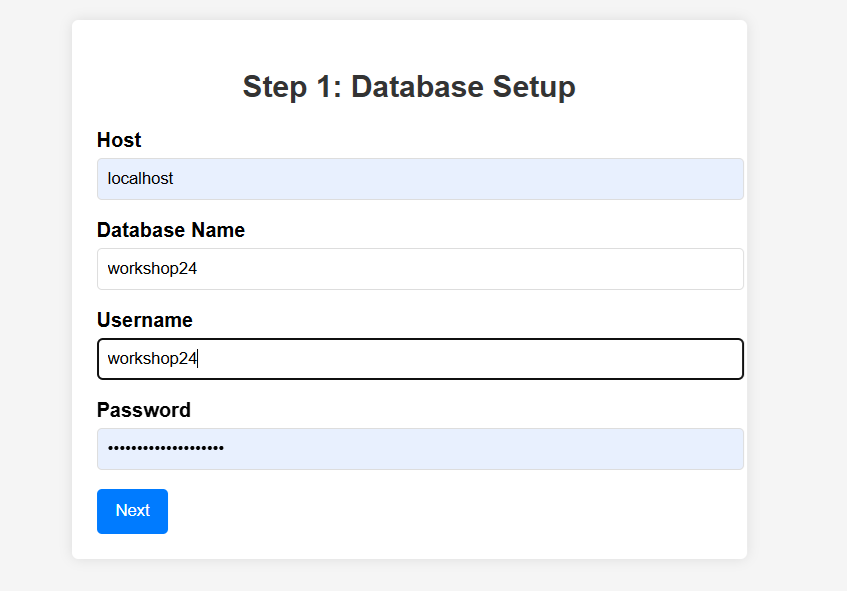
Task: Place cursor after workshop24 in Username field
Action: pyautogui.click(x=199, y=359)
